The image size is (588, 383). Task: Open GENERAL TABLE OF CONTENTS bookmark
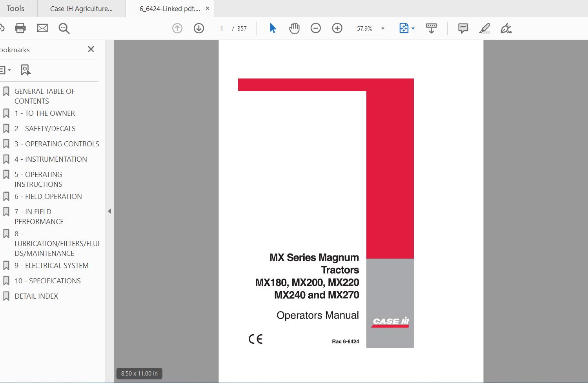(44, 96)
